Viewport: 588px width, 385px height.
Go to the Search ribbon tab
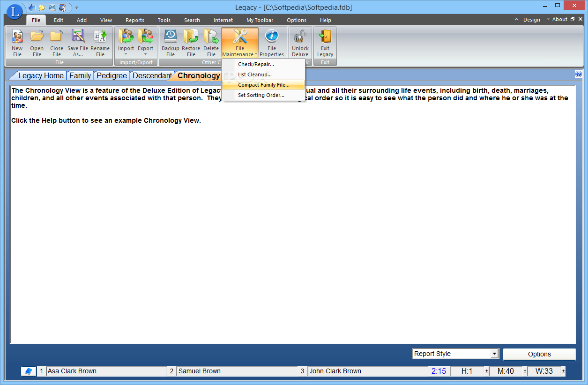pyautogui.click(x=192, y=20)
